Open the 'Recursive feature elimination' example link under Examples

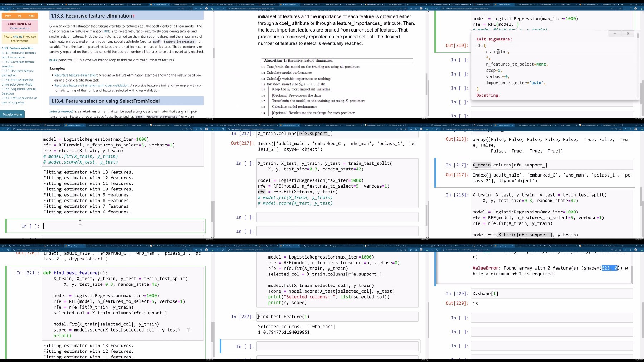click(76, 75)
